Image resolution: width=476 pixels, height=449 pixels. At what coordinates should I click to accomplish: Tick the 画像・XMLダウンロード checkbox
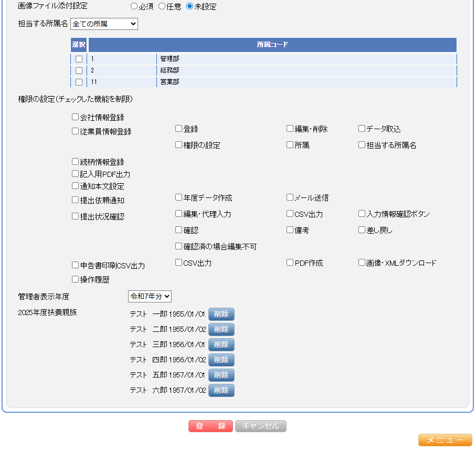[362, 263]
